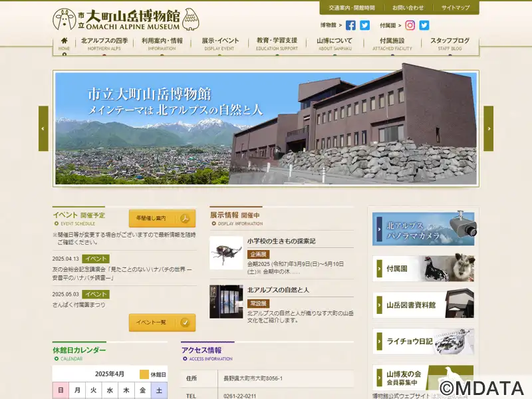
Task: Click the 2025.04.13 event date
Action: pos(65,259)
